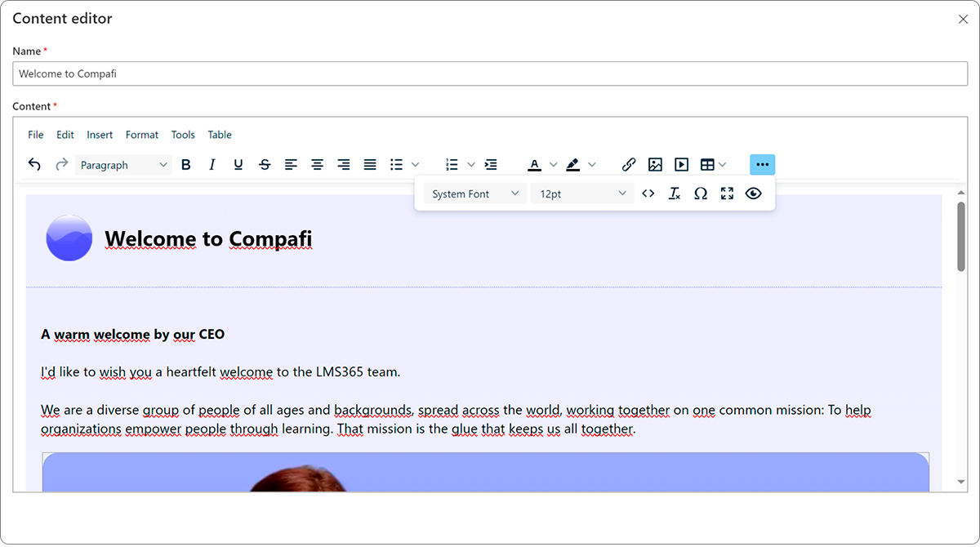Undo the last edit
The height and width of the screenshot is (547, 980).
coord(34,165)
